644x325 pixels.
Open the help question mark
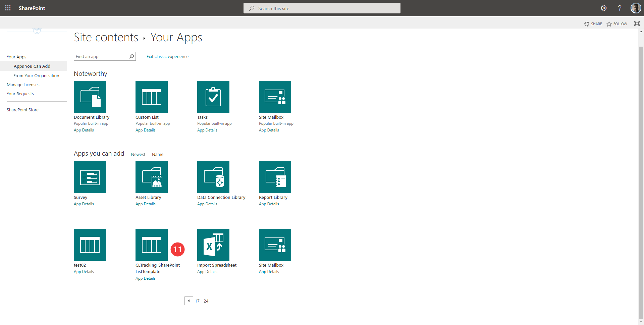click(620, 8)
